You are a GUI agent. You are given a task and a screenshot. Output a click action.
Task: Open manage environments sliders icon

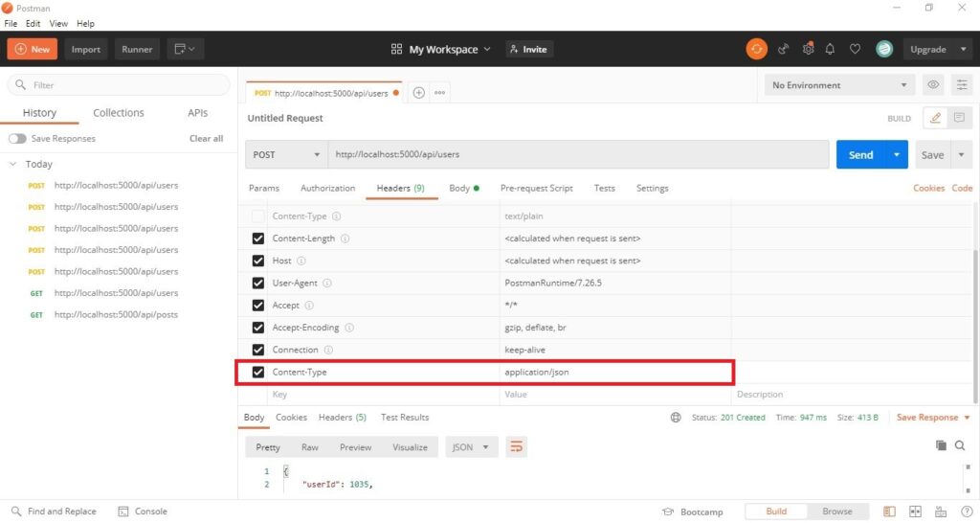(961, 85)
